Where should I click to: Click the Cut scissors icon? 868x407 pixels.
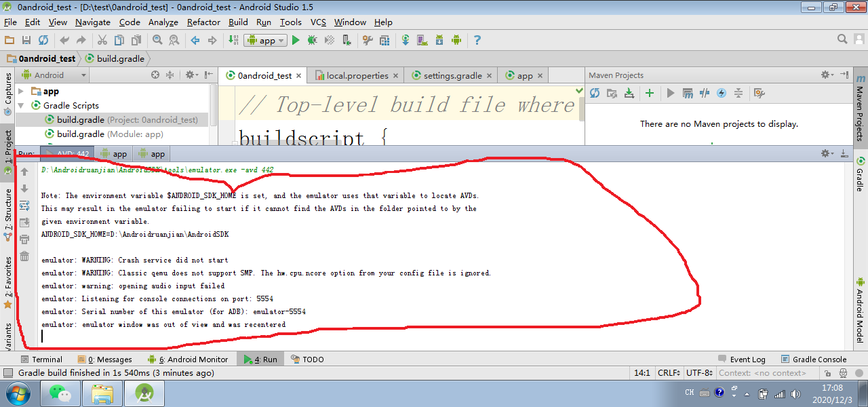102,40
